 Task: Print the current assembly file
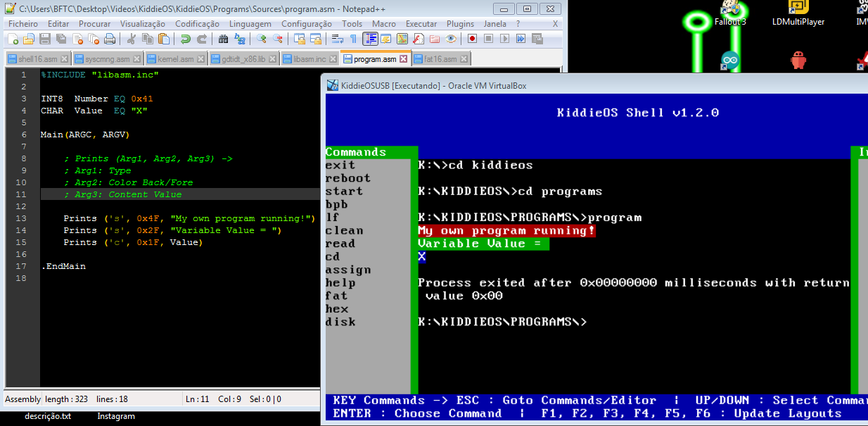tap(110, 39)
